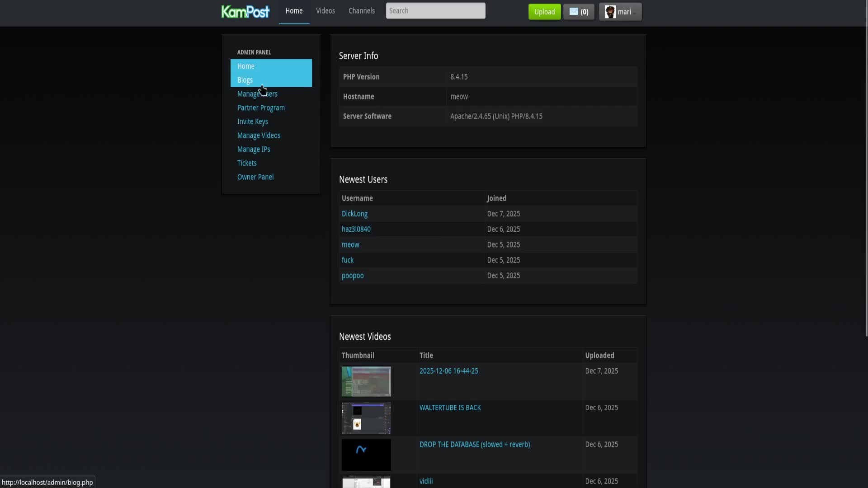Focus the Search input field
868x488 pixels.
(435, 11)
